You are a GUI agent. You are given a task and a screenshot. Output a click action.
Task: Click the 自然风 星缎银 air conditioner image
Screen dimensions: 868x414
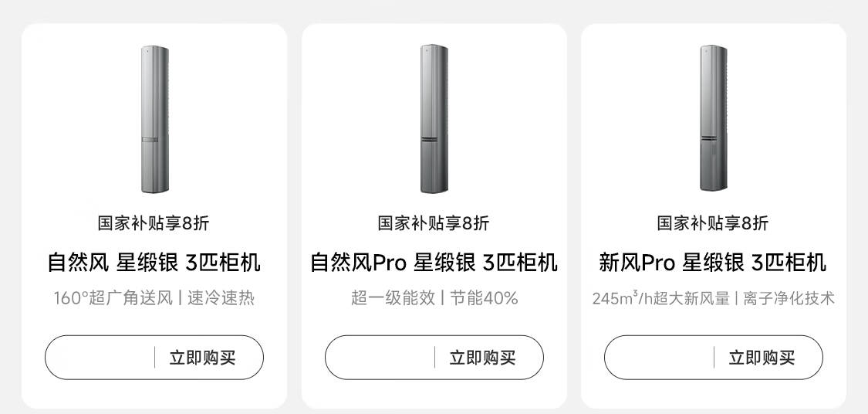point(154,119)
